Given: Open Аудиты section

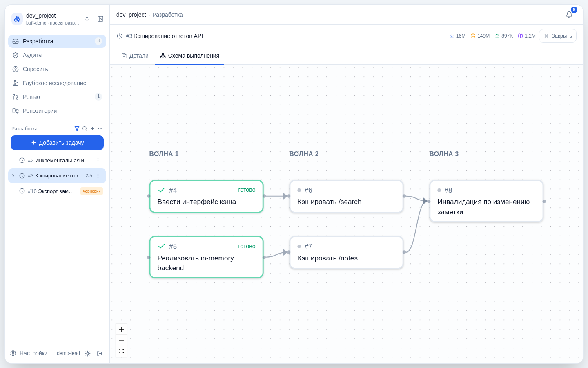Looking at the screenshot, I should [57, 55].
